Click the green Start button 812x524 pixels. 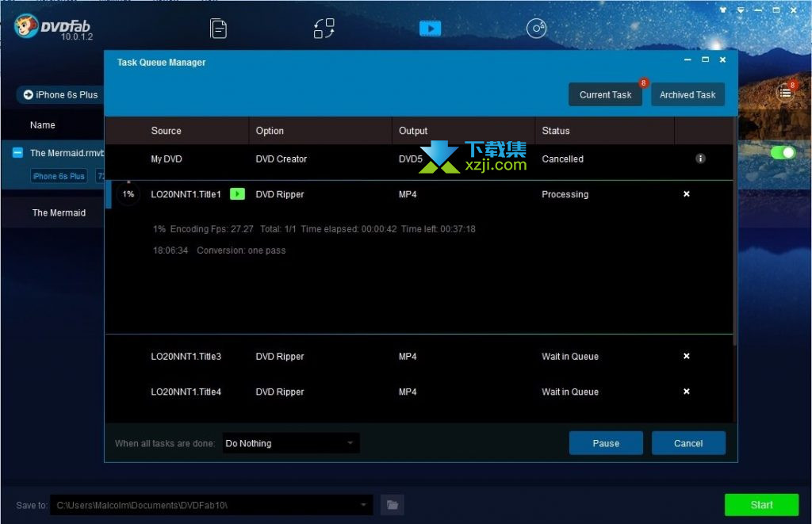[761, 505]
